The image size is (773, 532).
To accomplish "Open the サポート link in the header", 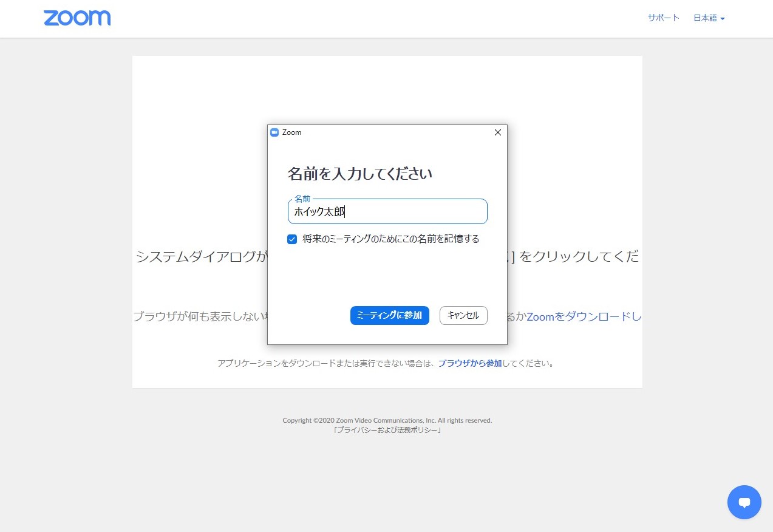I will pyautogui.click(x=663, y=18).
